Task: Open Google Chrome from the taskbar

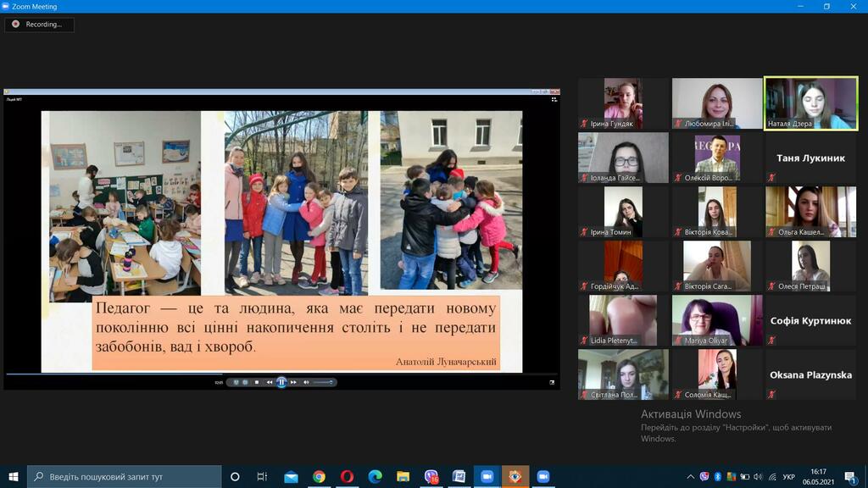Action: (319, 477)
